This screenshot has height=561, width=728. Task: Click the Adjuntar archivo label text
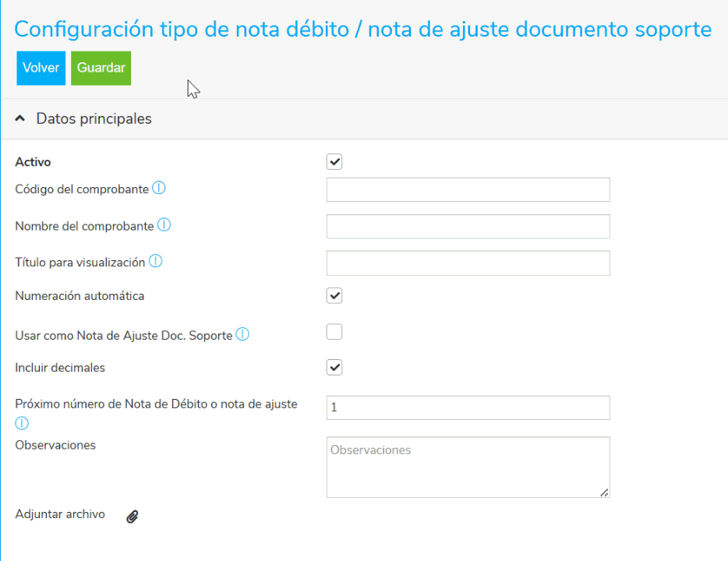(60, 514)
